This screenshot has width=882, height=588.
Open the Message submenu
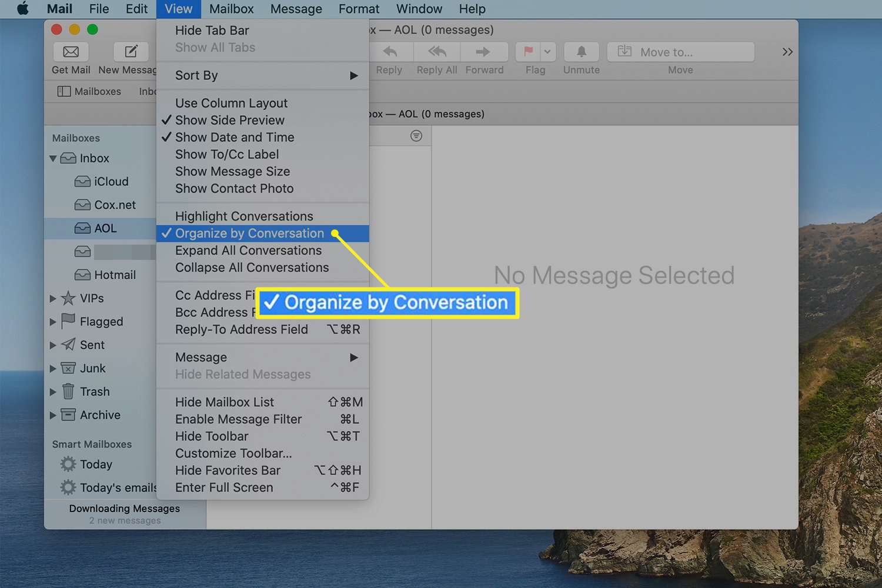pyautogui.click(x=263, y=358)
